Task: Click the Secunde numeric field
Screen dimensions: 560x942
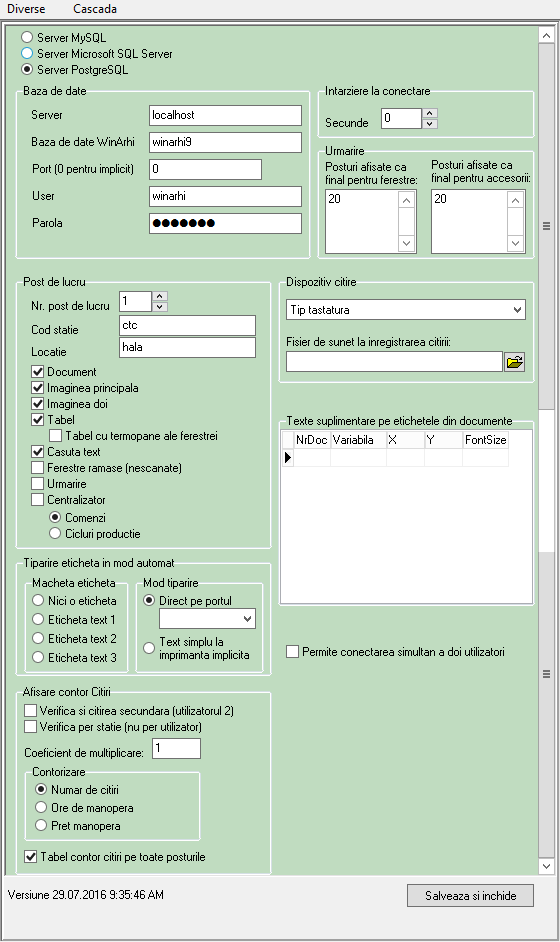Action: [401, 118]
